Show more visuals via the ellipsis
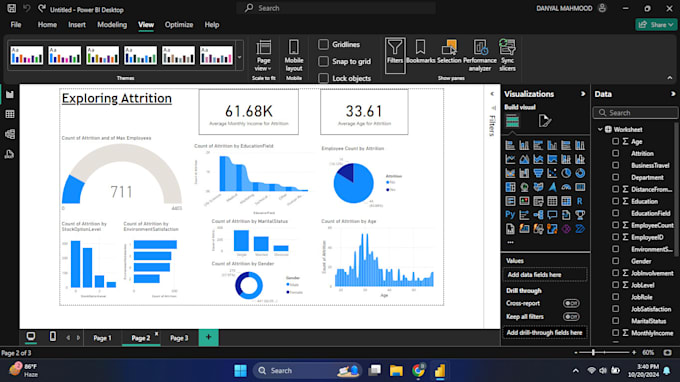This screenshot has height=382, width=680. (510, 242)
